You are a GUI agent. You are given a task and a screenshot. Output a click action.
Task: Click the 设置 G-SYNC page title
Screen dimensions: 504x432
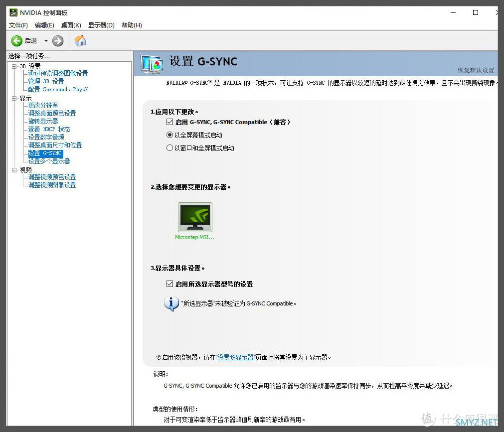coord(203,61)
